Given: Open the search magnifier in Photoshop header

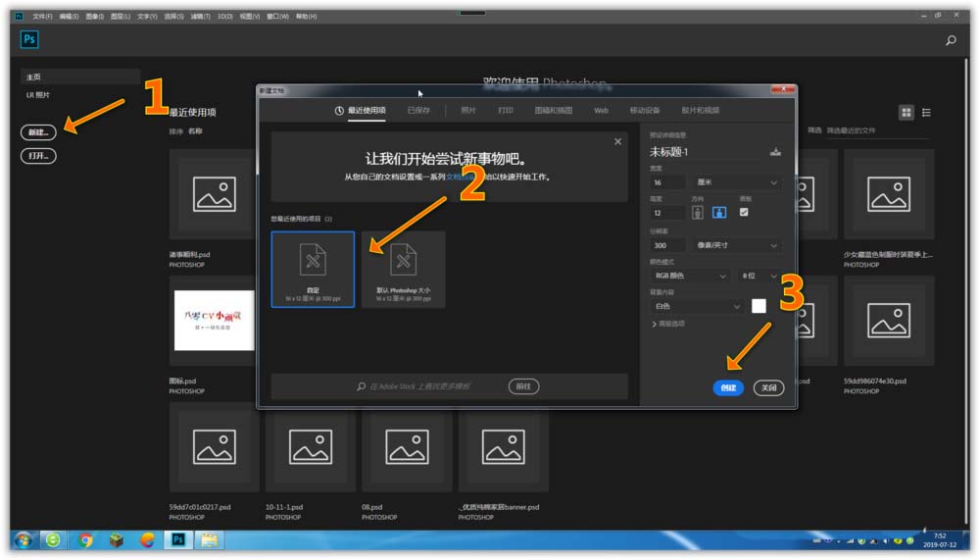Looking at the screenshot, I should click(951, 40).
